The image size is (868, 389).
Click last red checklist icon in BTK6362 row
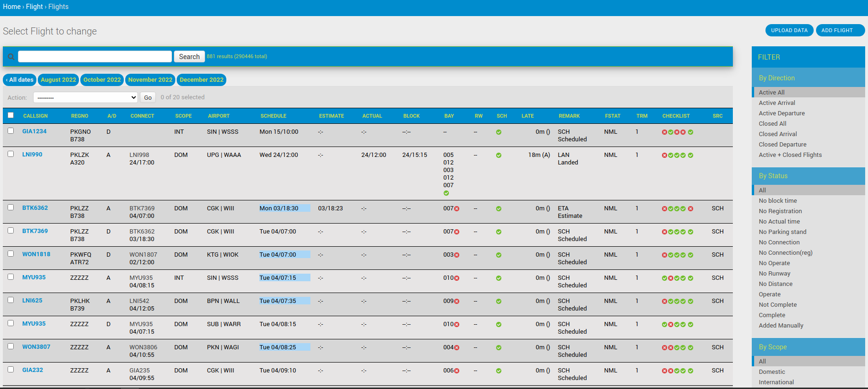coord(690,209)
